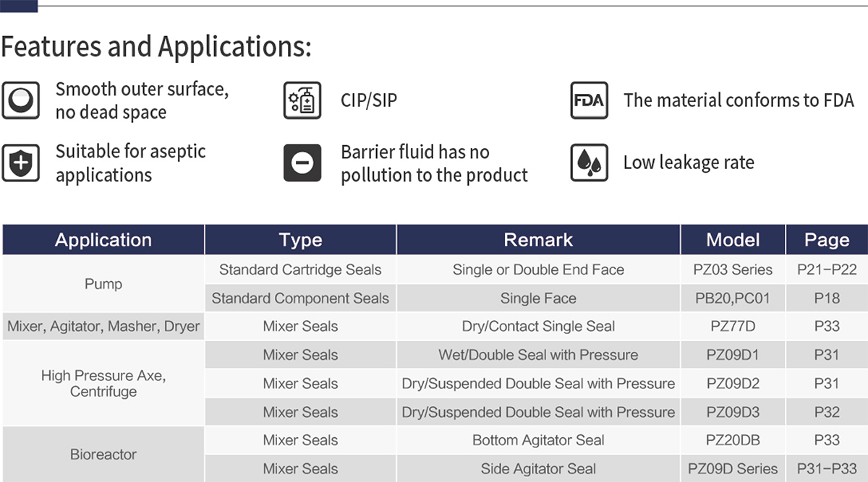The image size is (868, 482).
Task: Select the Type column header
Action: [x=300, y=240]
